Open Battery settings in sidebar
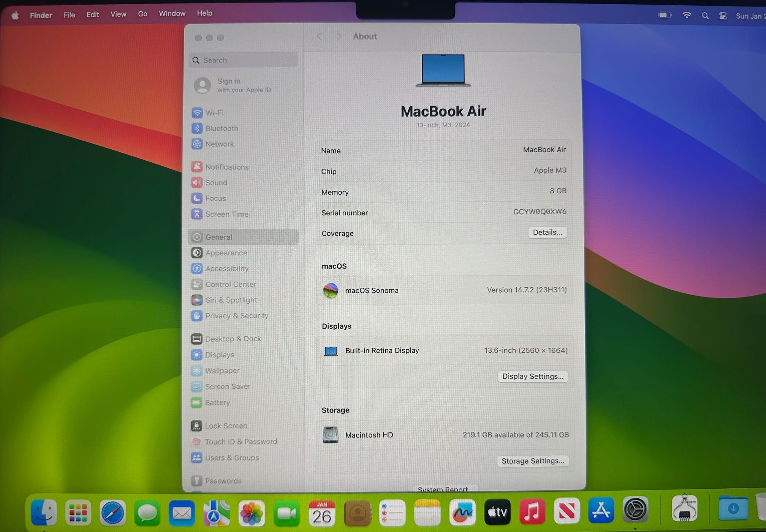The height and width of the screenshot is (532, 766). click(x=210, y=402)
